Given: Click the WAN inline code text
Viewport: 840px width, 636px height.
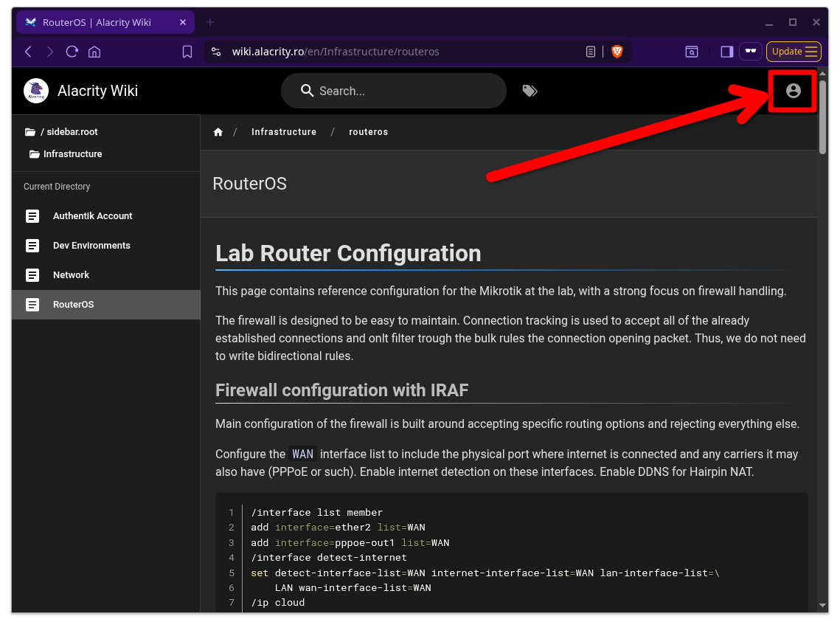Looking at the screenshot, I should click(x=302, y=454).
